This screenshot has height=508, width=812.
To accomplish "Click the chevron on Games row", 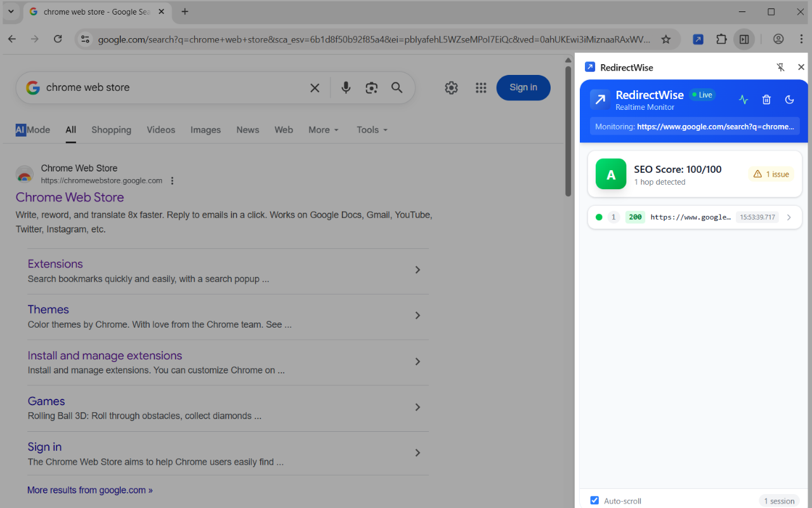I will click(417, 407).
